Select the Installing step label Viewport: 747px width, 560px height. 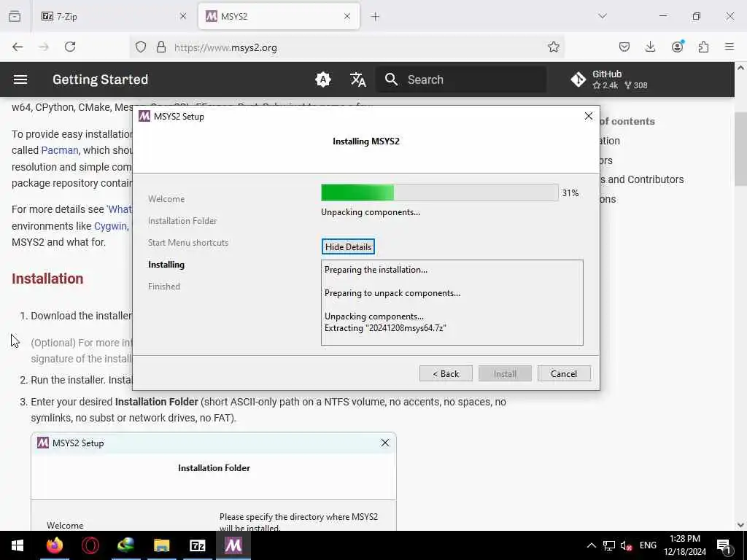[x=166, y=264]
